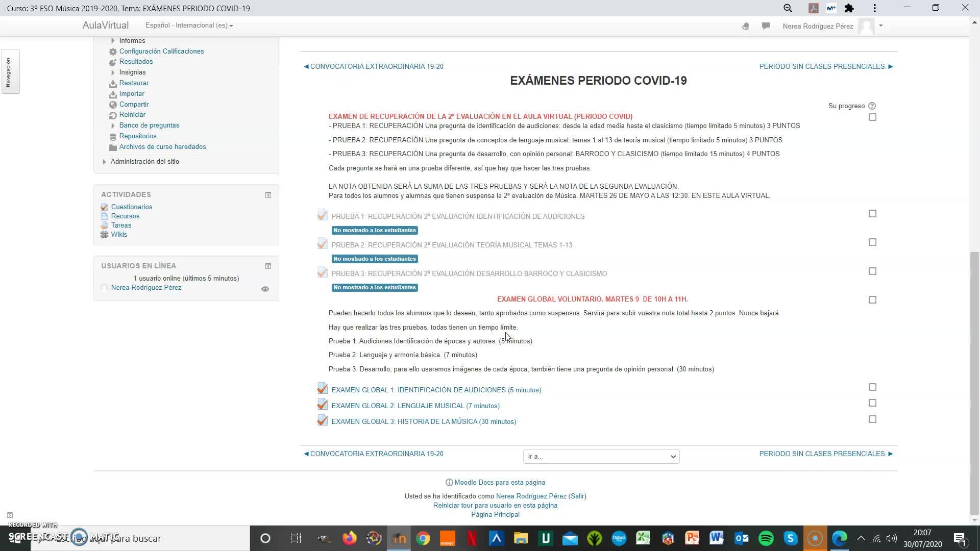This screenshot has height=551, width=980.
Task: Click the browser search magnifier icon
Action: pyautogui.click(x=788, y=8)
